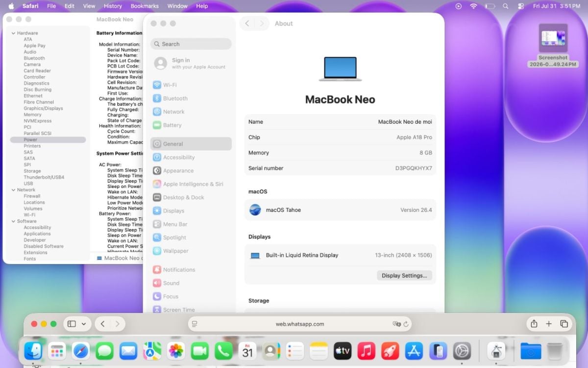Click the forward arrow beside About title

[x=262, y=24]
